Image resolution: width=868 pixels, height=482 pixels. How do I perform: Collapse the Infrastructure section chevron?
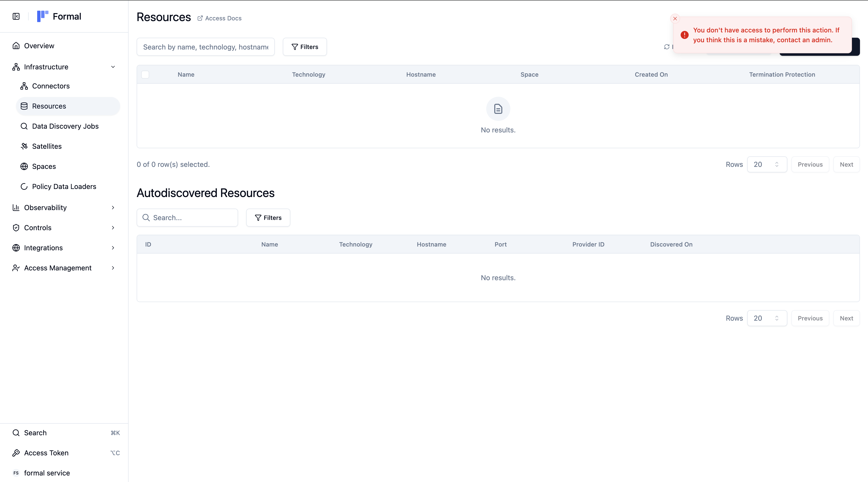tap(113, 67)
